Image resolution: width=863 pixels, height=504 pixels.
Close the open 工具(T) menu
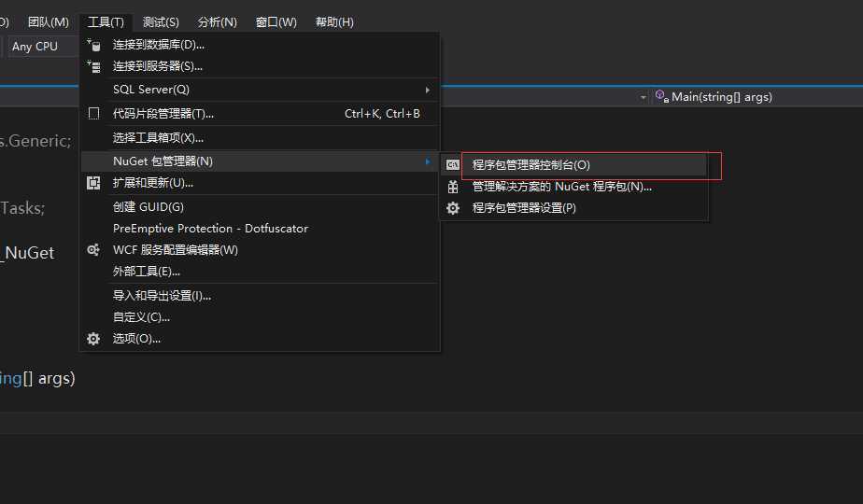106,22
